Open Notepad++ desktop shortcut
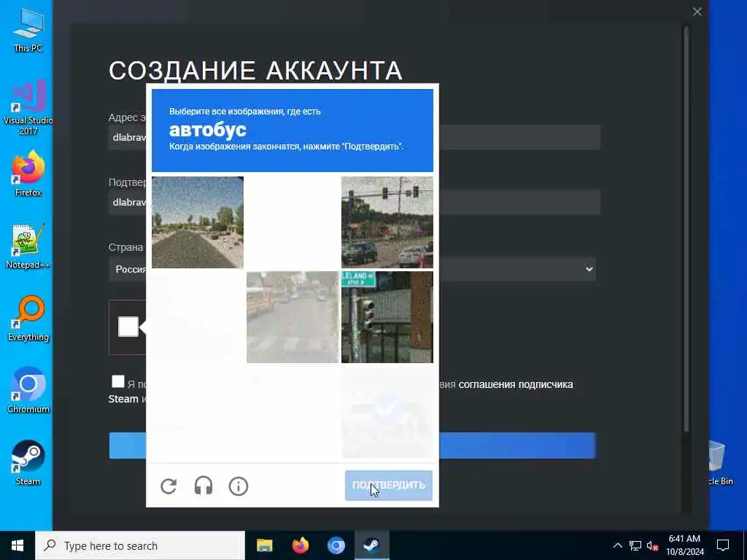The width and height of the screenshot is (747, 560). click(x=28, y=246)
